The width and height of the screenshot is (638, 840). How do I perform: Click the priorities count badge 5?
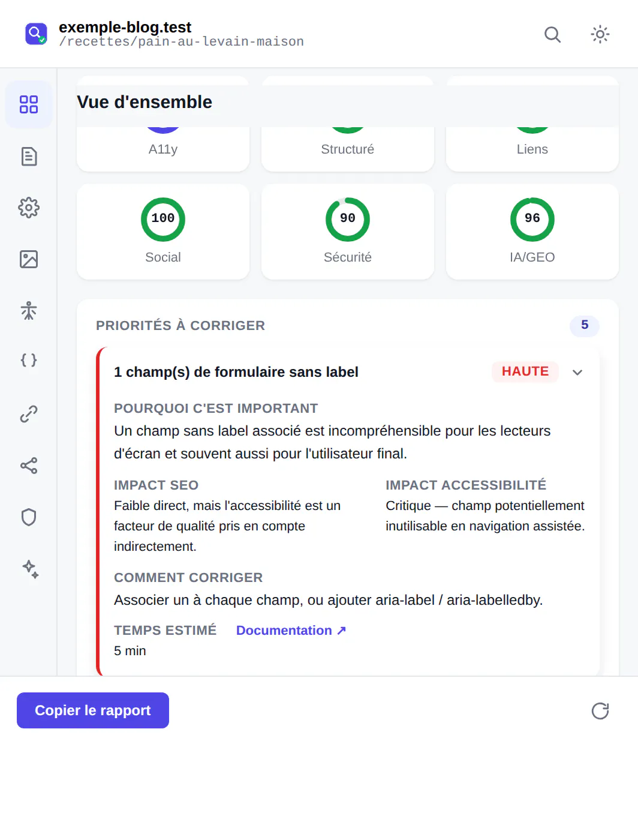tap(585, 325)
